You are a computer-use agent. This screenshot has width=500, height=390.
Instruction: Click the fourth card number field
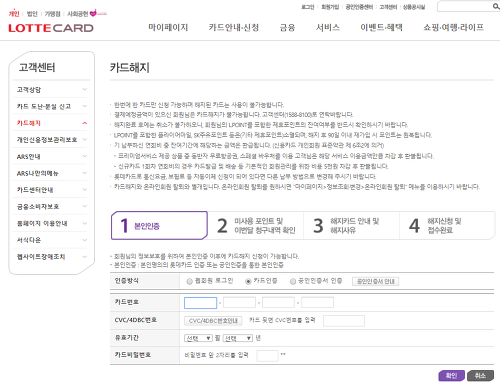(317, 302)
